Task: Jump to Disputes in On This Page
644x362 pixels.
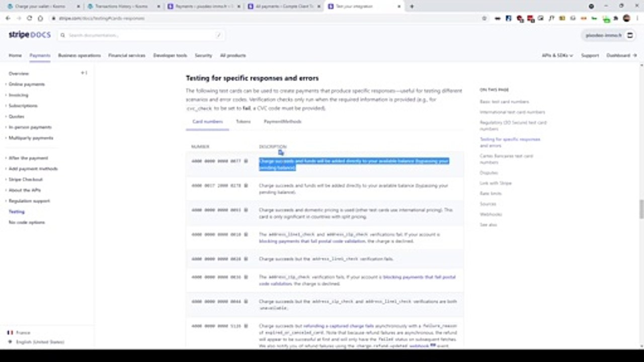Action: 489,173
